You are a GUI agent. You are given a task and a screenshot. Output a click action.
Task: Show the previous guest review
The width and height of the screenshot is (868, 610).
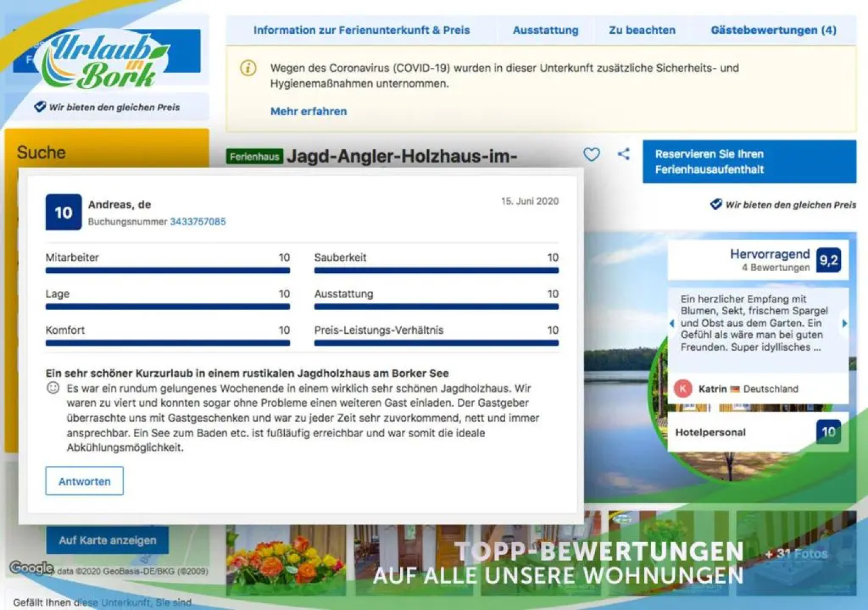coord(672,323)
